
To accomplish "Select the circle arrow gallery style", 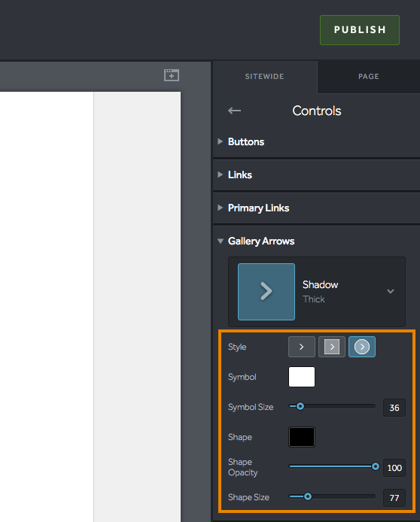I will tap(362, 347).
